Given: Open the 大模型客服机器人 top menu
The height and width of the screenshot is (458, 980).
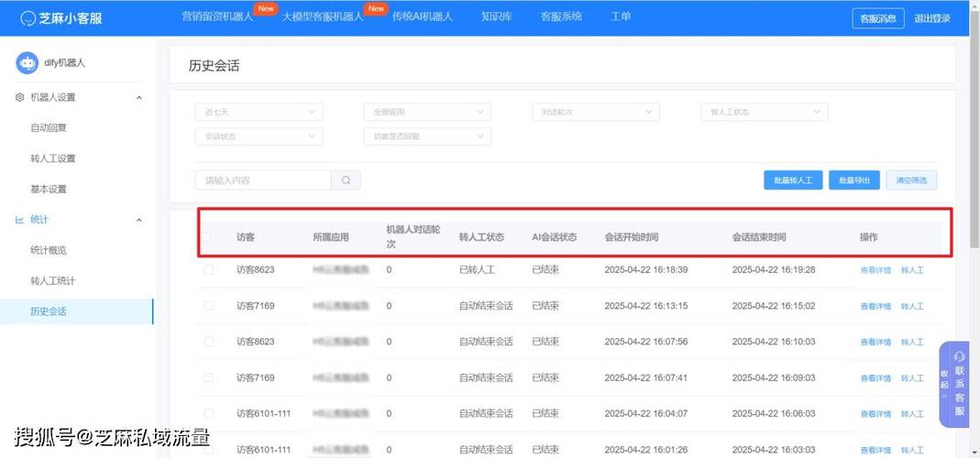Looking at the screenshot, I should click(323, 16).
